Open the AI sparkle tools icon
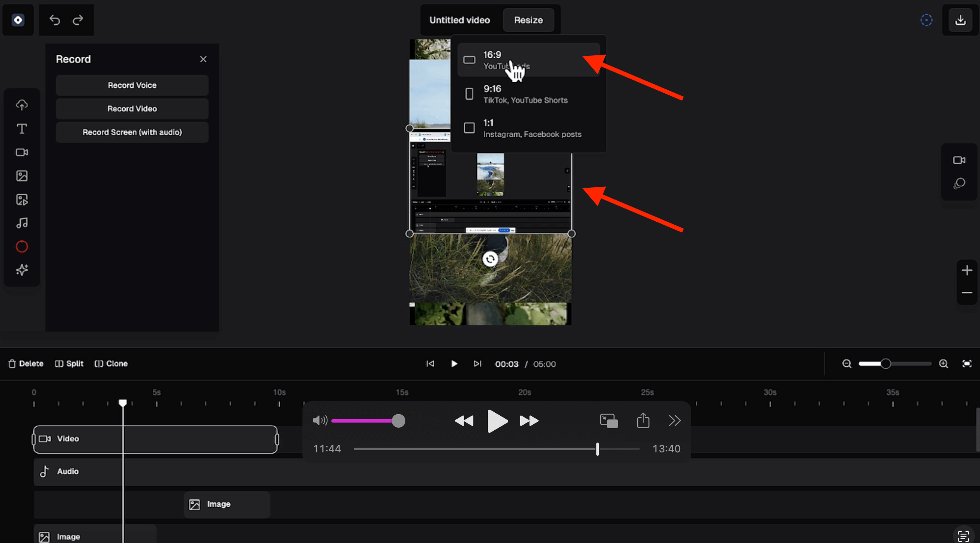 tap(22, 270)
